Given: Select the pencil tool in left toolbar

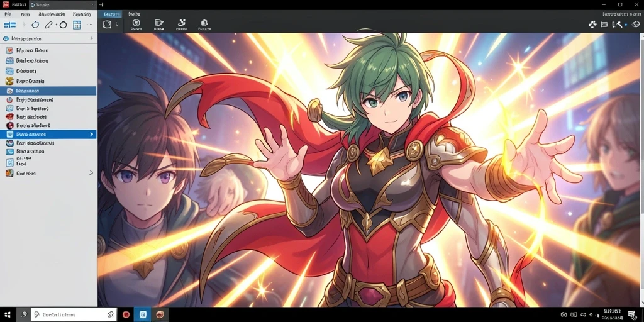Looking at the screenshot, I should pyautogui.click(x=49, y=25).
